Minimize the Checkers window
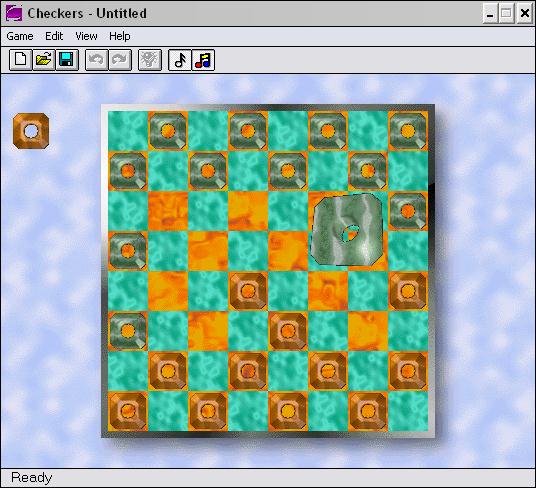536x488 pixels. (490, 13)
